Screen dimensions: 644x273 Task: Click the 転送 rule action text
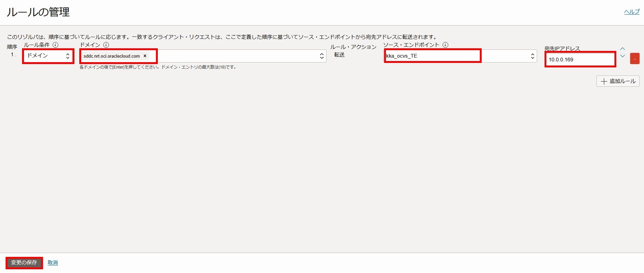tap(339, 55)
